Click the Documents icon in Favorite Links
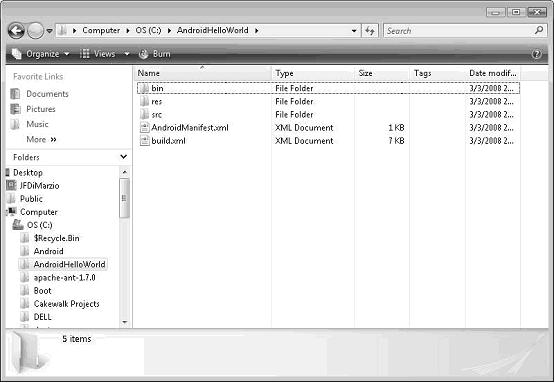This screenshot has width=555, height=383. coord(15,94)
